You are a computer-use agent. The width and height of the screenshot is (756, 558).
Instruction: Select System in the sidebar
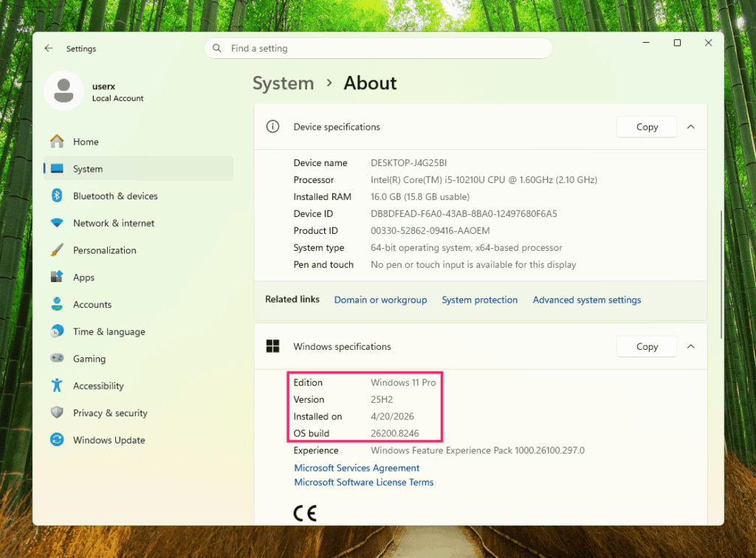138,168
